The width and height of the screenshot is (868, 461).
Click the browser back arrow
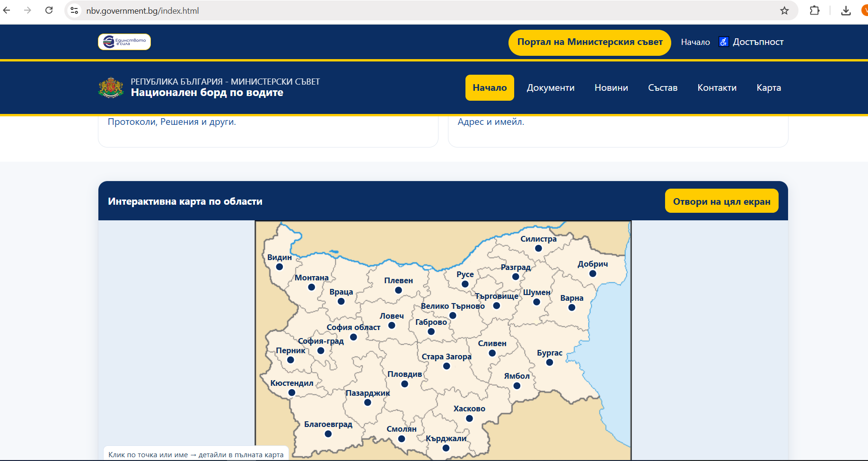pyautogui.click(x=7, y=10)
